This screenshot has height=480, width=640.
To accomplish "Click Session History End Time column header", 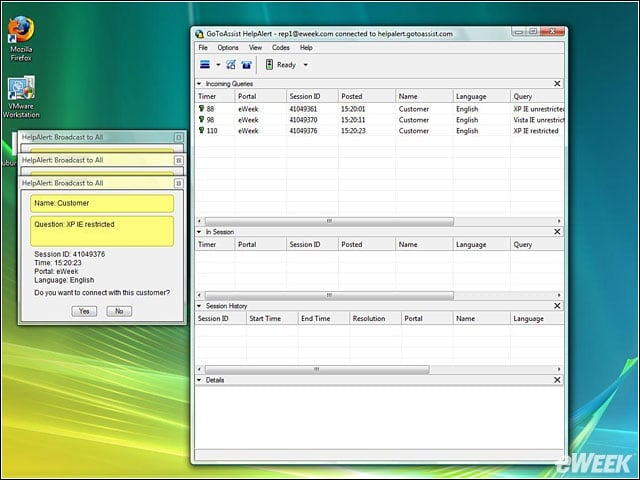I will (x=324, y=318).
